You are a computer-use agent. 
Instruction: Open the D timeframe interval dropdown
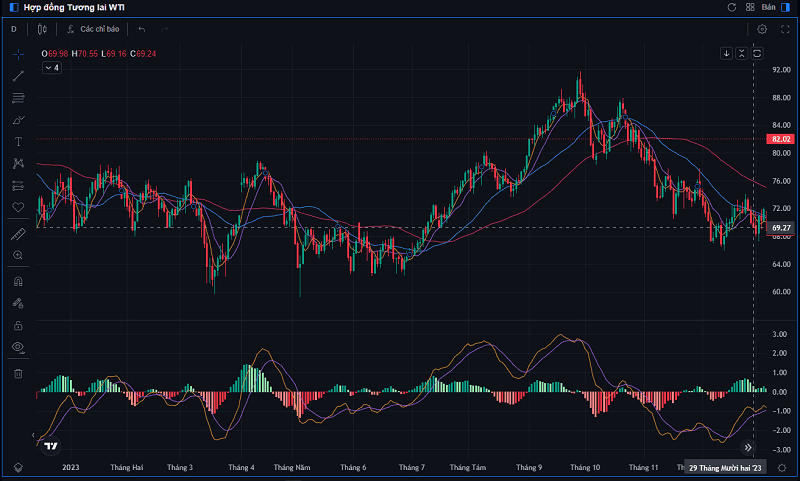[x=14, y=29]
